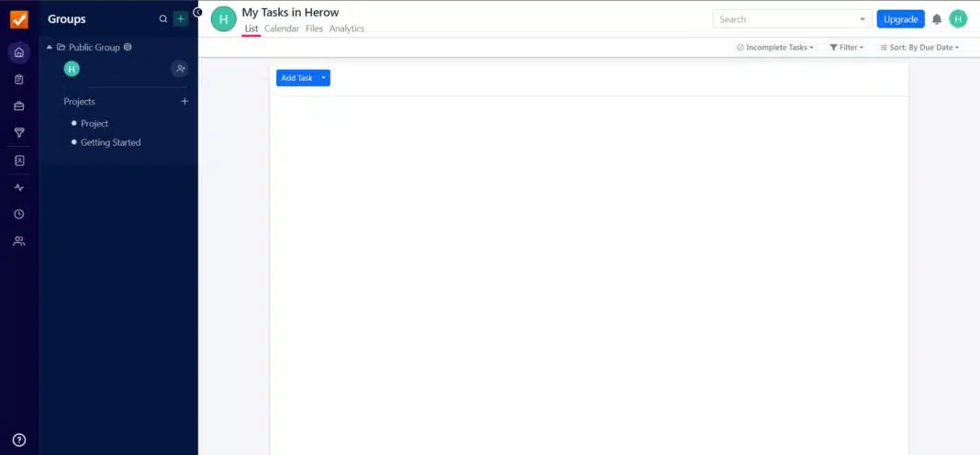Open the people icon in left sidebar
The image size is (980, 455).
[x=19, y=241]
